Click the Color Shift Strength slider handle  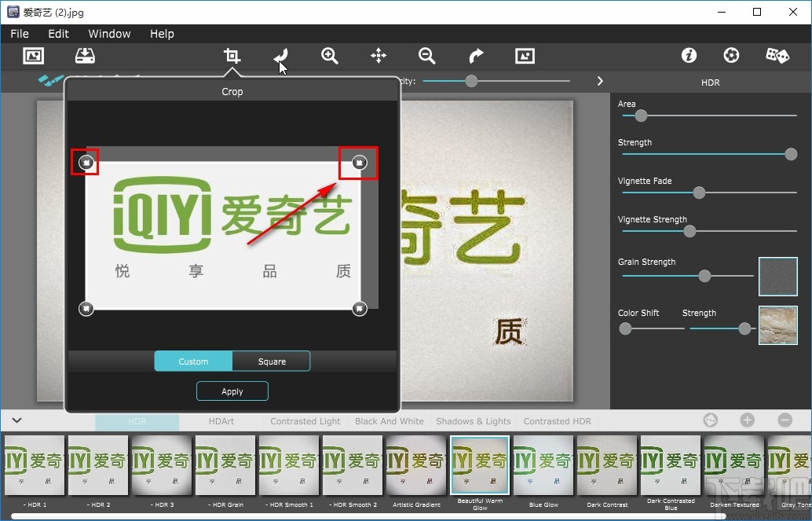pos(744,328)
